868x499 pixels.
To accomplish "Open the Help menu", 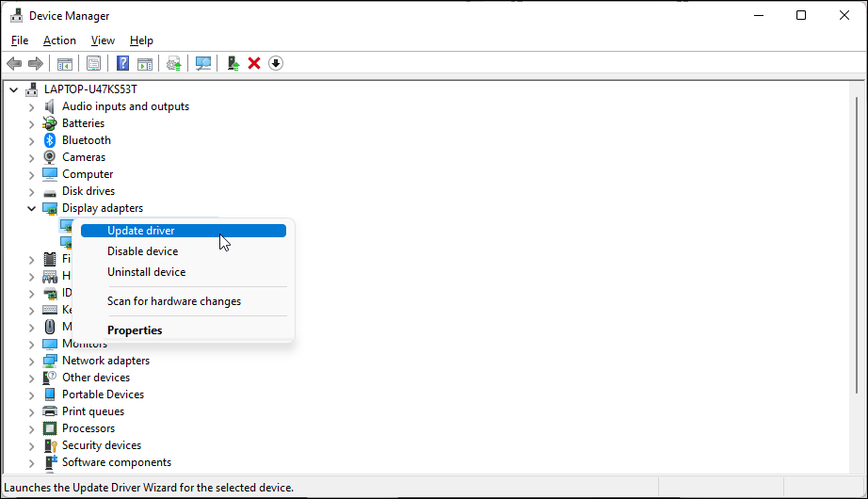I will (141, 40).
